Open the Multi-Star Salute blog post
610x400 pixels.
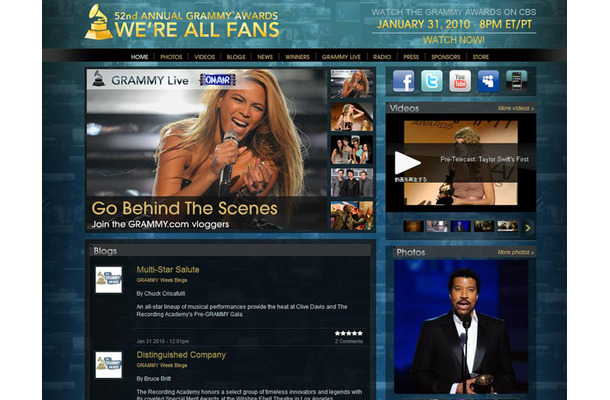pos(168,270)
